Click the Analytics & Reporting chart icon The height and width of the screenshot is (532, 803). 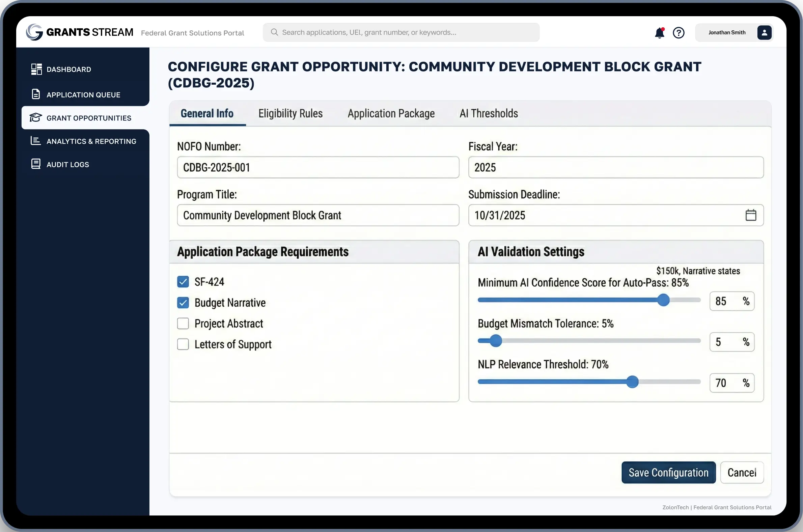[x=36, y=141]
